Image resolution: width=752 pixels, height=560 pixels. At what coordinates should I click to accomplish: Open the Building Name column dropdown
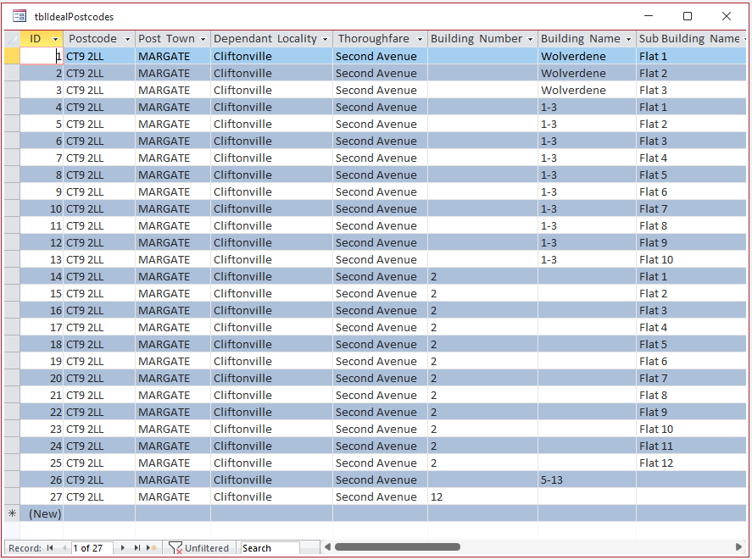click(629, 39)
